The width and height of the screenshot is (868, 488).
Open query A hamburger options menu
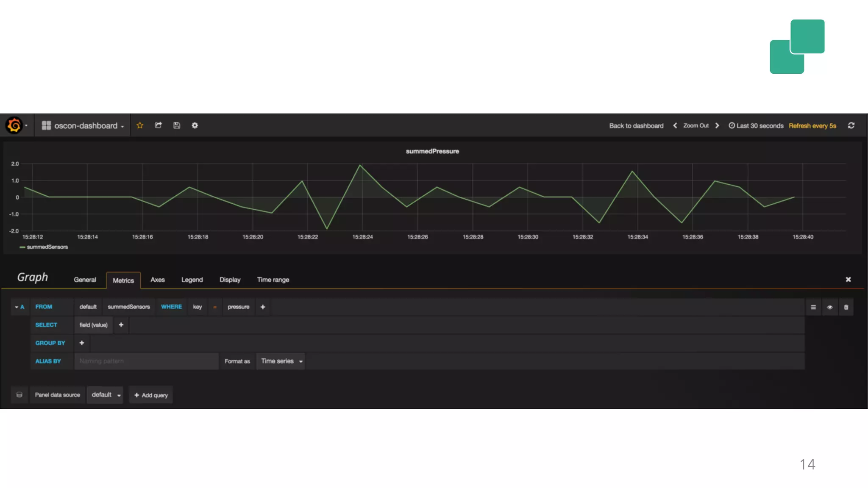pyautogui.click(x=813, y=307)
